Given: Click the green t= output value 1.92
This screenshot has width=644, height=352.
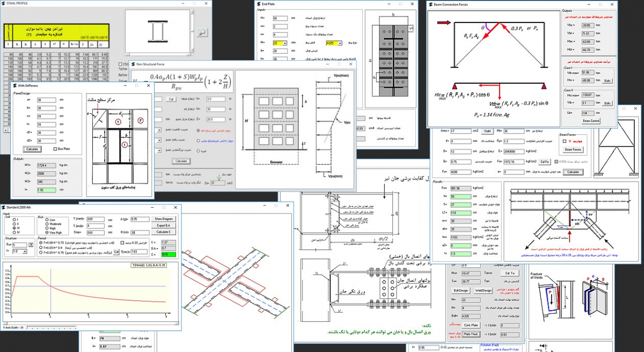Looking at the screenshot, I should tap(46, 189).
